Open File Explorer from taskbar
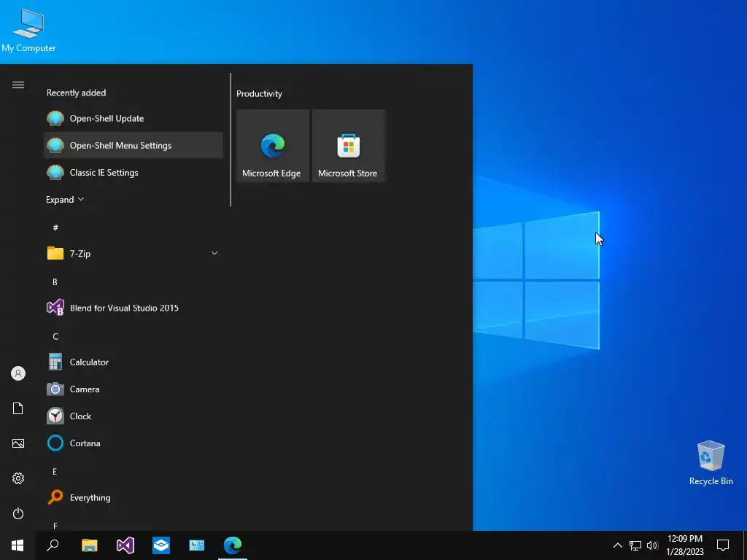 pyautogui.click(x=89, y=545)
